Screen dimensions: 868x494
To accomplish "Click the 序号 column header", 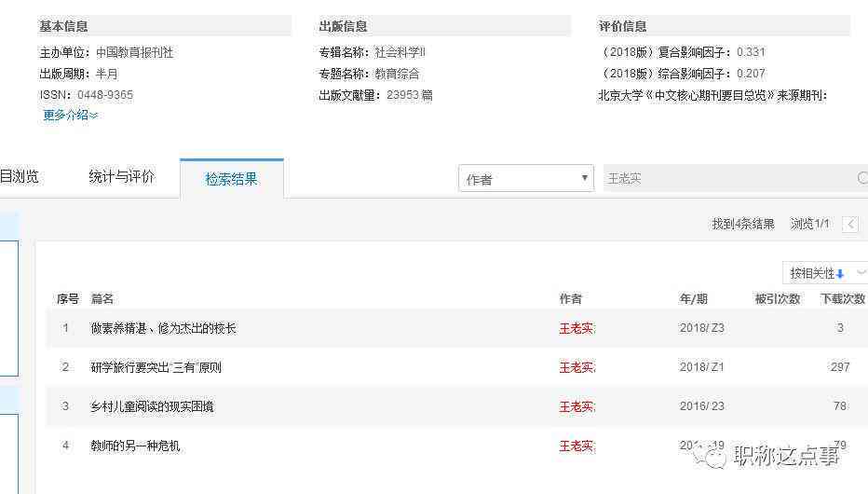I will point(68,299).
